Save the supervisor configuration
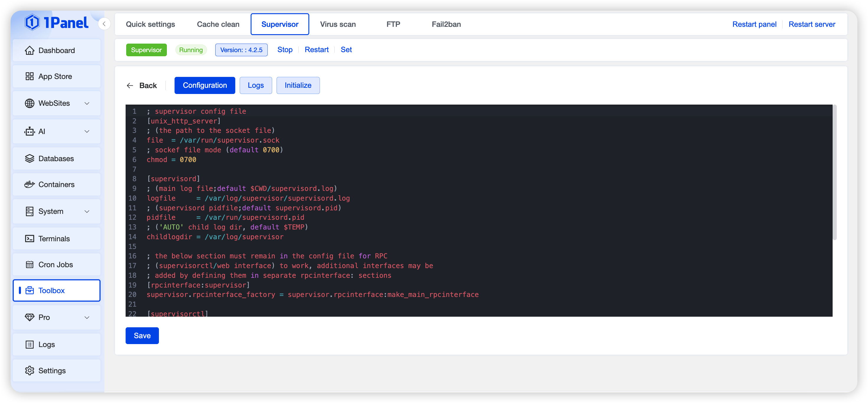This screenshot has height=403, width=868. point(142,336)
